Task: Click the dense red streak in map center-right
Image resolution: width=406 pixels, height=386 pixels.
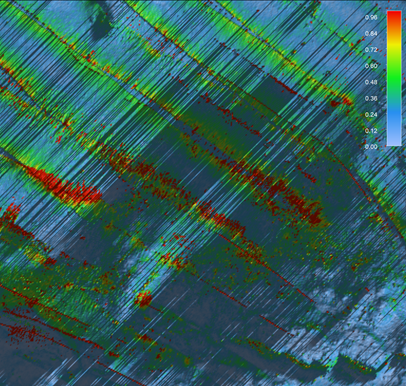Action: pos(293,200)
